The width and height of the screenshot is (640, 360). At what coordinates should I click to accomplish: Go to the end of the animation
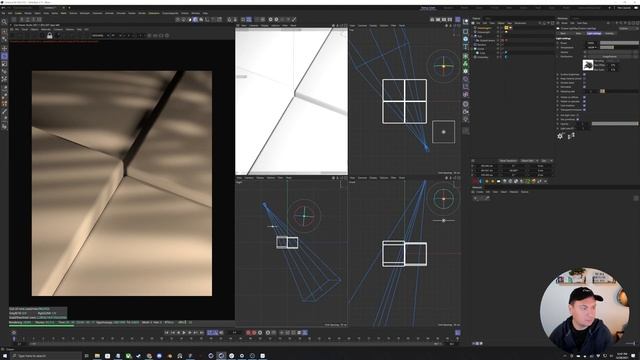pos(202,333)
